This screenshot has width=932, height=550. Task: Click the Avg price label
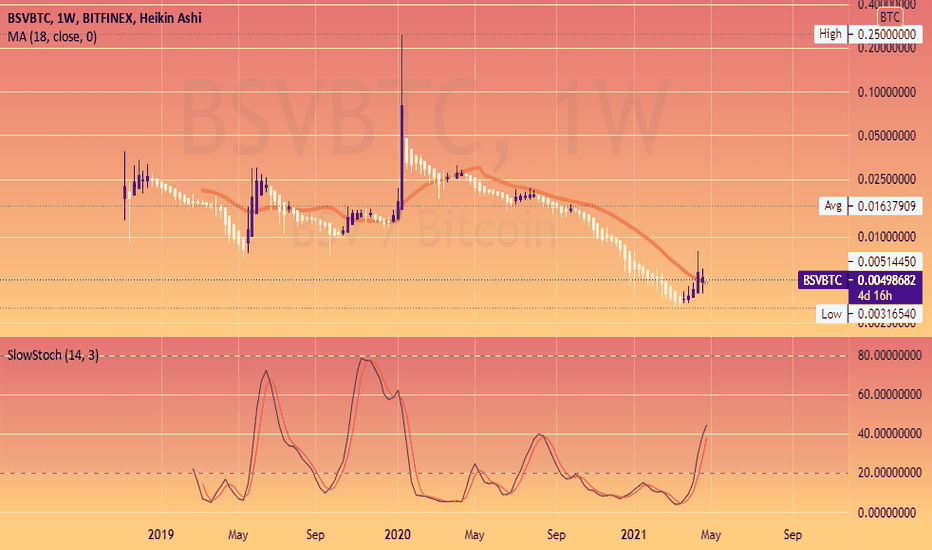(833, 206)
